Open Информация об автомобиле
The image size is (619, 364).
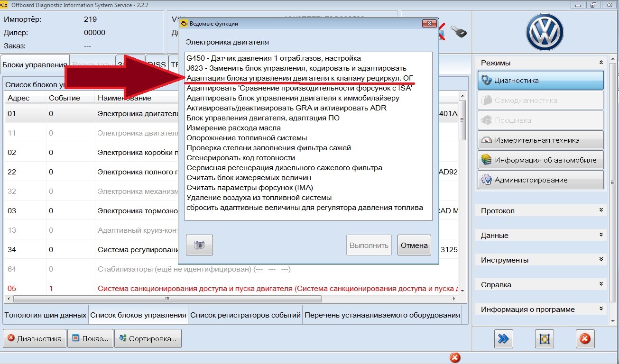tap(541, 160)
